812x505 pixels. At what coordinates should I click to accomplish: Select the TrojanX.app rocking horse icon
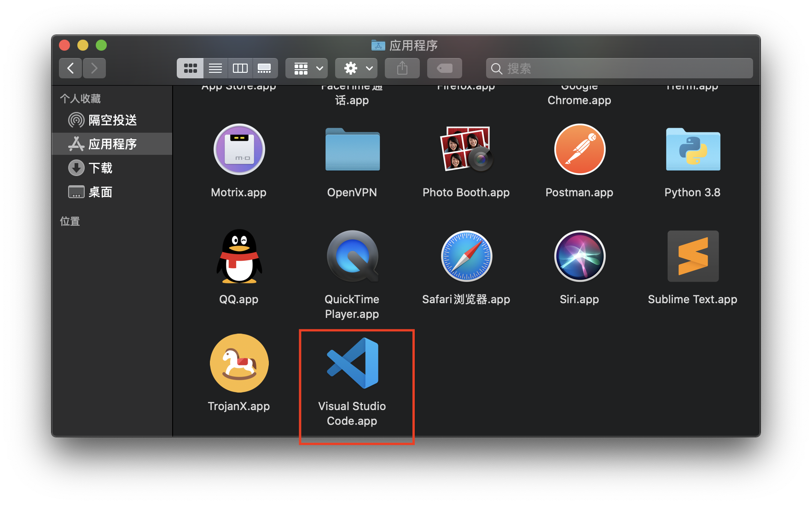pyautogui.click(x=239, y=363)
